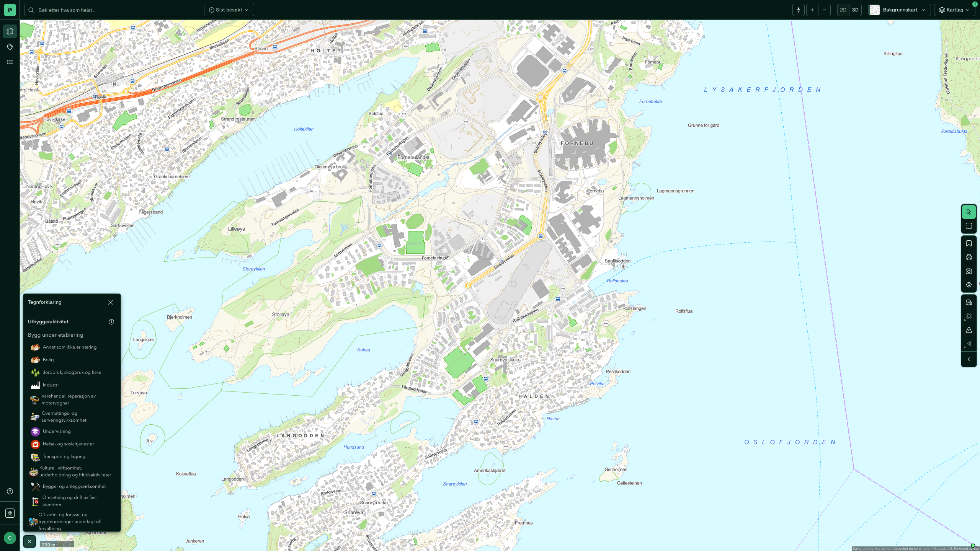
Task: Click the app logo in the top-left corner
Action: [x=10, y=10]
